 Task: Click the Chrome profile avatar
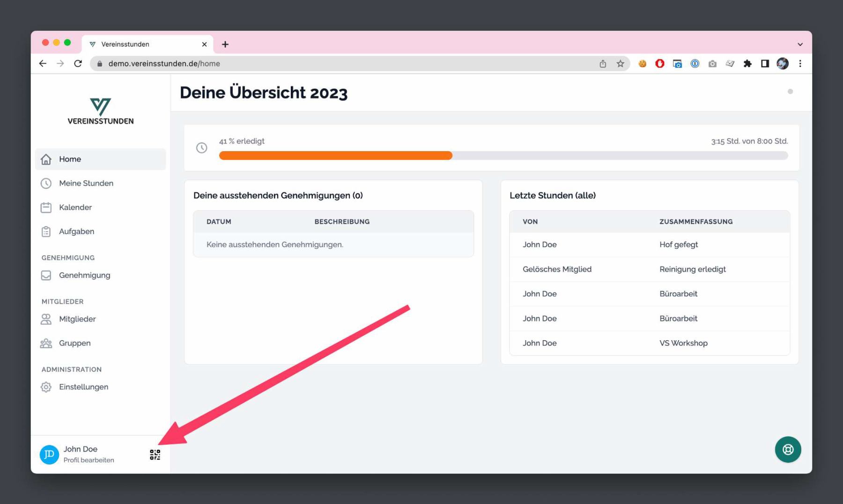pyautogui.click(x=783, y=64)
